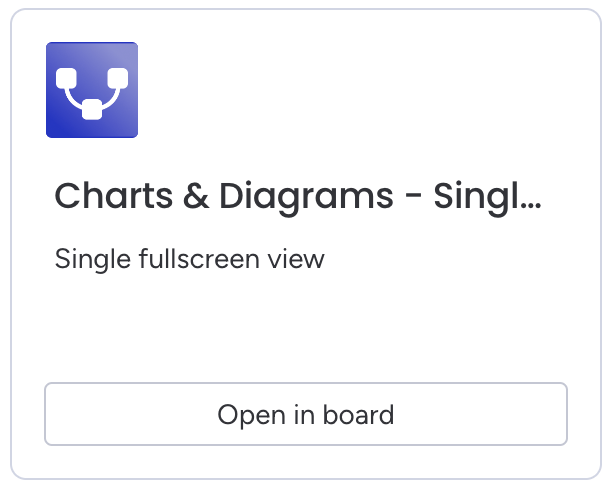
Task: Click the blue Charts & Diagrams app icon
Action: 92,90
